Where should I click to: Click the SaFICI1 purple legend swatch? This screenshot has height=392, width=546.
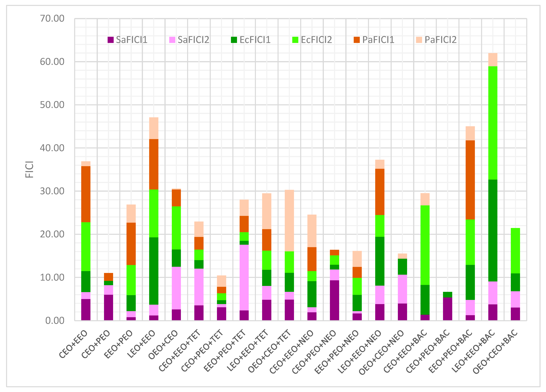coord(110,40)
